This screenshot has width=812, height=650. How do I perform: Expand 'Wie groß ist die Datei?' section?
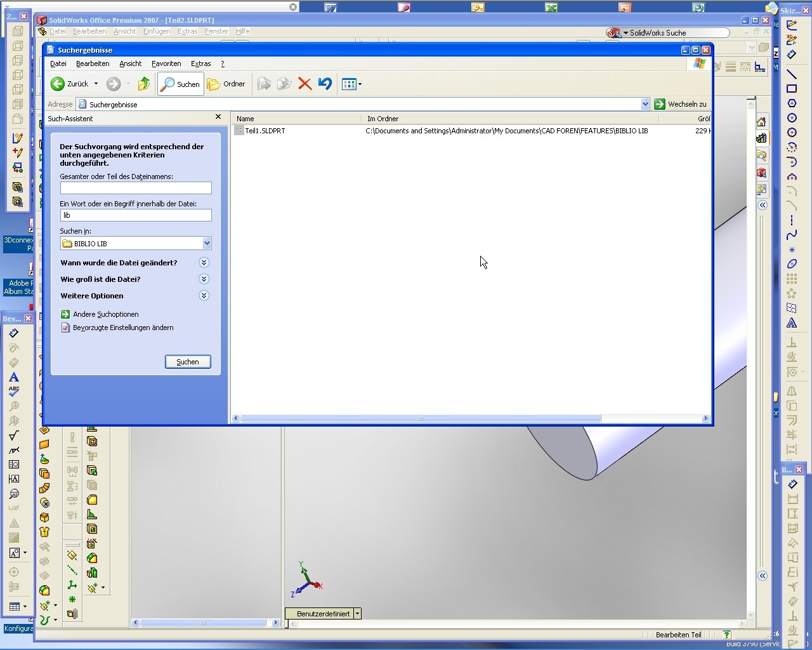click(x=204, y=279)
